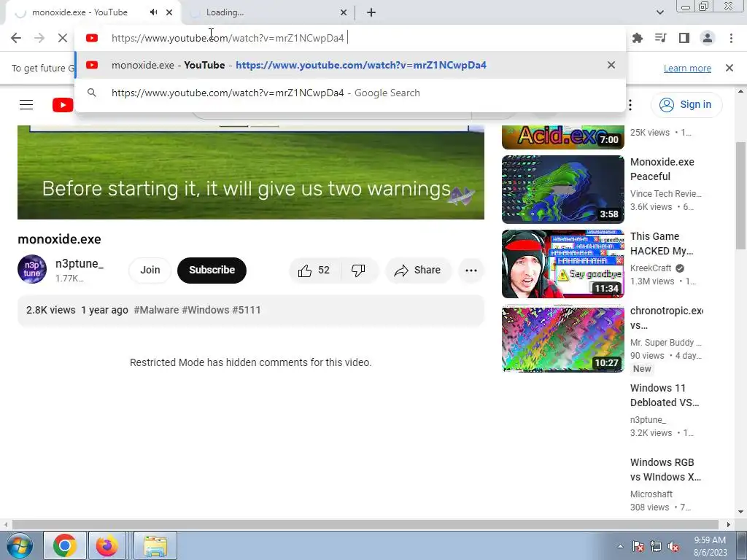Click the Join button

pyautogui.click(x=150, y=270)
